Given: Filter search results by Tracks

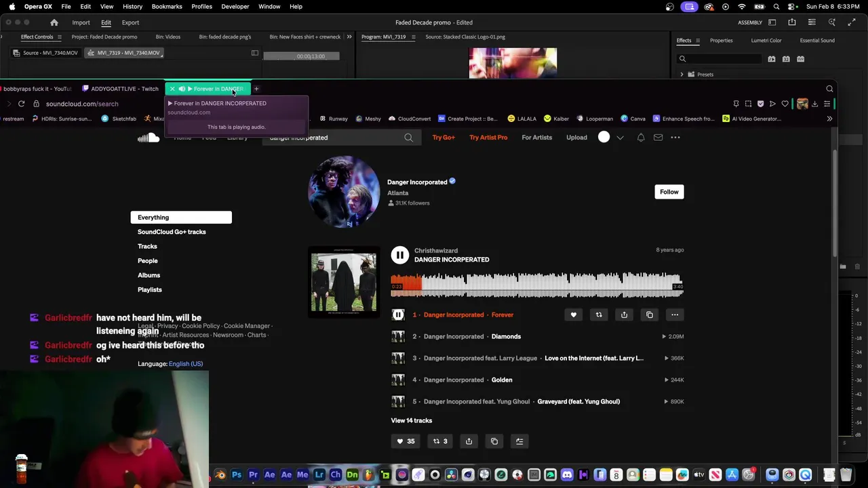Looking at the screenshot, I should click(x=147, y=246).
